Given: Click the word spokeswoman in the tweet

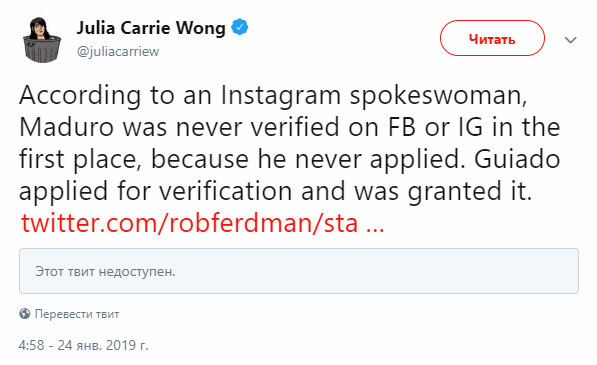Looking at the screenshot, I should (x=439, y=97).
